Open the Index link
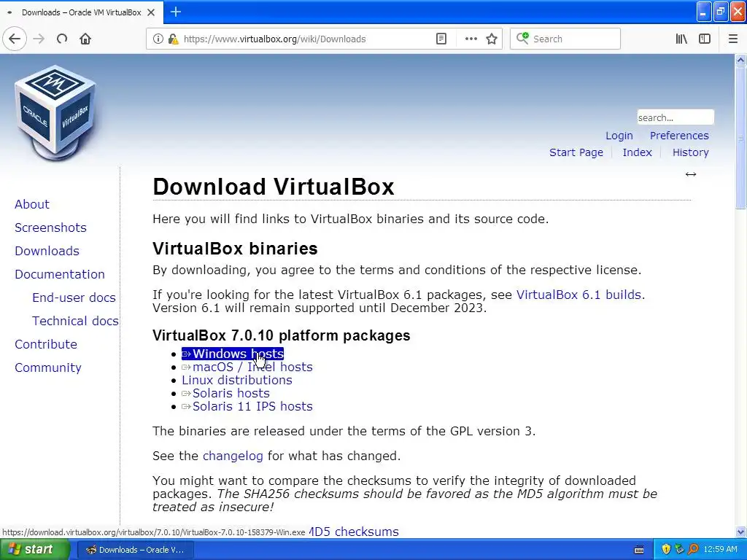The image size is (747, 560). 637,152
